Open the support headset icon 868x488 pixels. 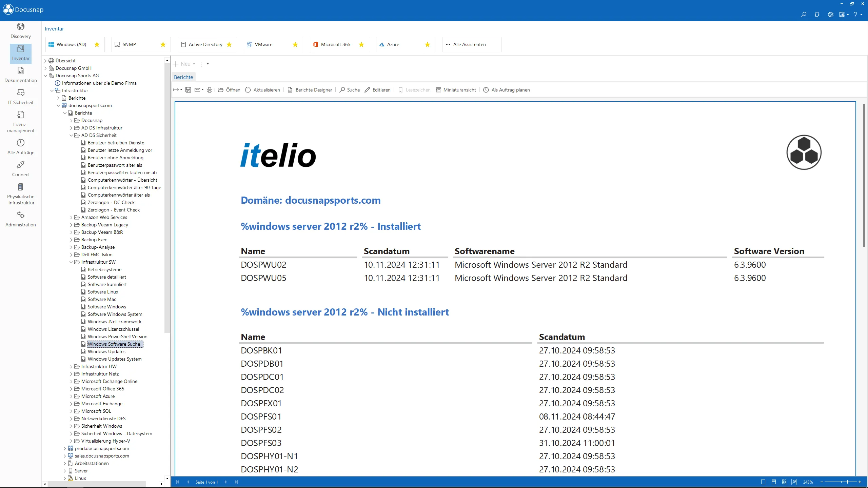817,15
